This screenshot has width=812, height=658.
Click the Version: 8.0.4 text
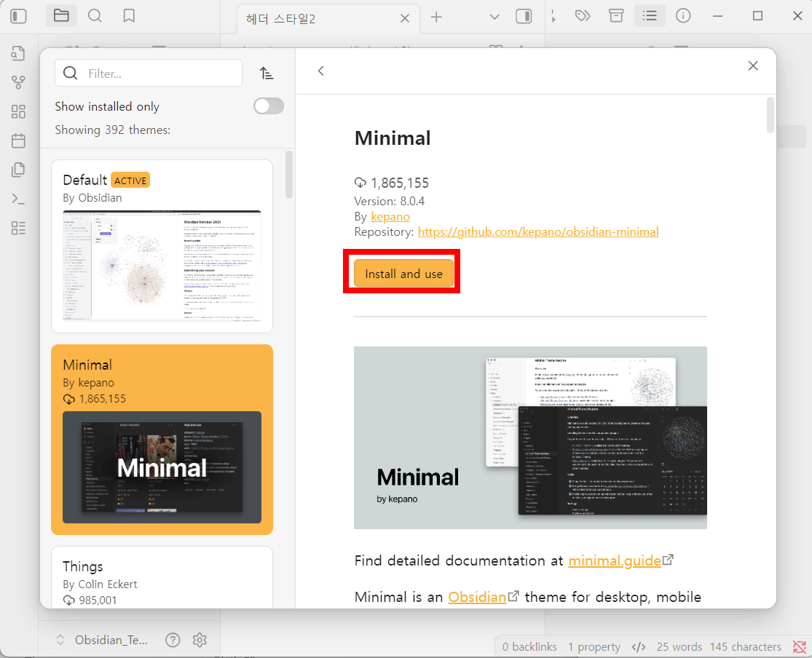click(390, 201)
